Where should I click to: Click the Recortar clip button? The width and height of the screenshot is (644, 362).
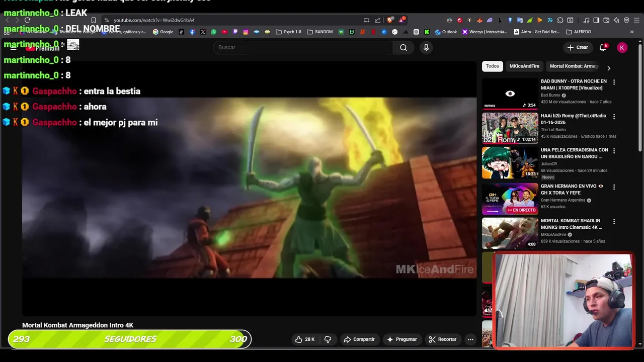(442, 339)
